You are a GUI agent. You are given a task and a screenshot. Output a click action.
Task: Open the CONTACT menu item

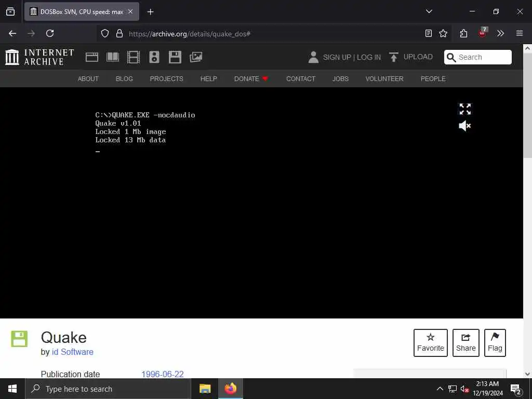[x=301, y=79]
